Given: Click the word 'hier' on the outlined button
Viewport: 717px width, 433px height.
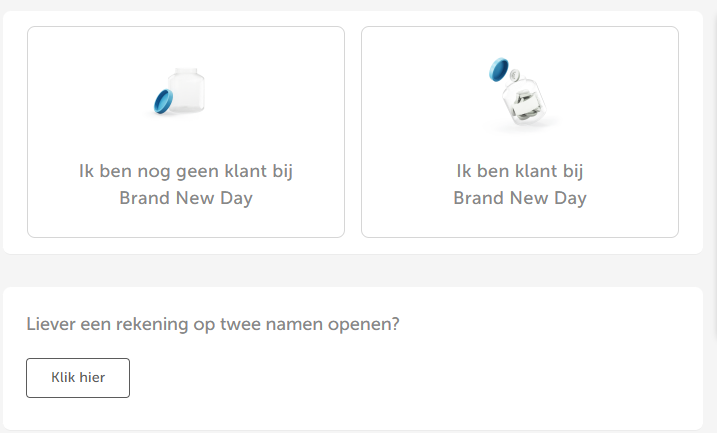Looking at the screenshot, I should [x=92, y=378].
